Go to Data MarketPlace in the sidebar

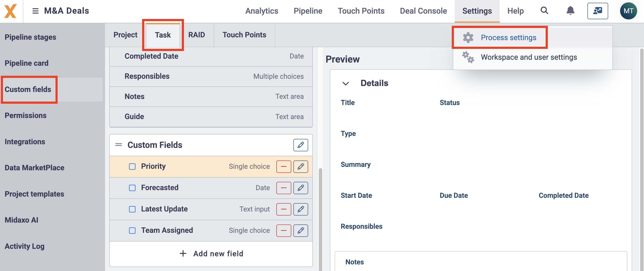tap(34, 168)
